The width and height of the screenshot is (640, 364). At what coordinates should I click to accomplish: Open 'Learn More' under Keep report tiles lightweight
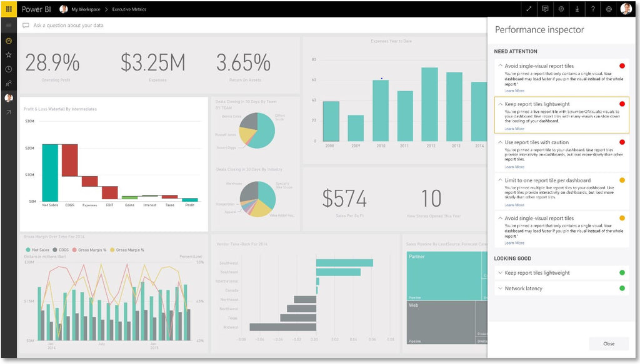click(x=514, y=129)
